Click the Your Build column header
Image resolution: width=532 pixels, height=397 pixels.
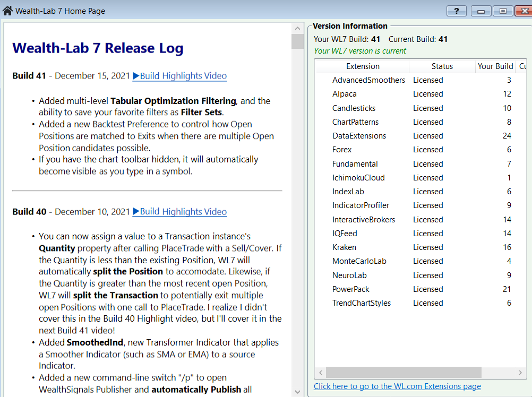[495, 66]
